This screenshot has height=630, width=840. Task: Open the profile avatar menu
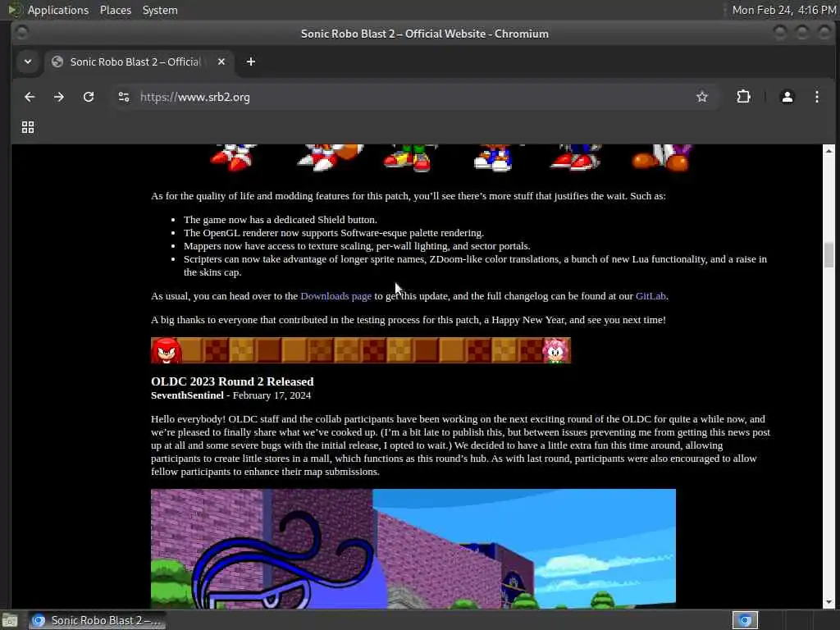[787, 97]
